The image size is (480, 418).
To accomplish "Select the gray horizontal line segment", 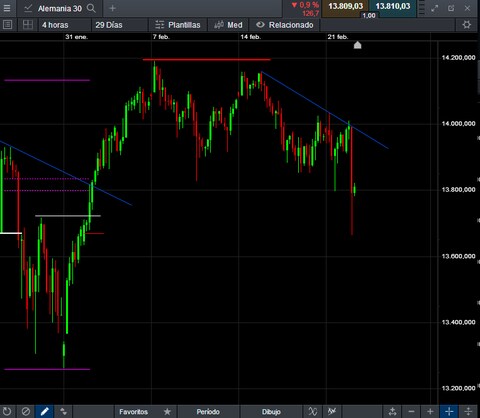I will (68, 216).
